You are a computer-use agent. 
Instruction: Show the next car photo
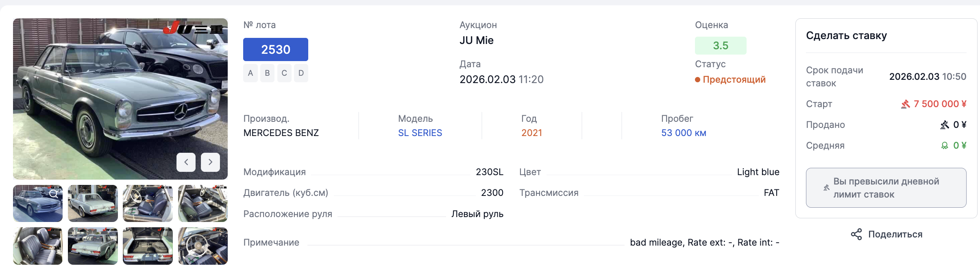click(x=210, y=162)
